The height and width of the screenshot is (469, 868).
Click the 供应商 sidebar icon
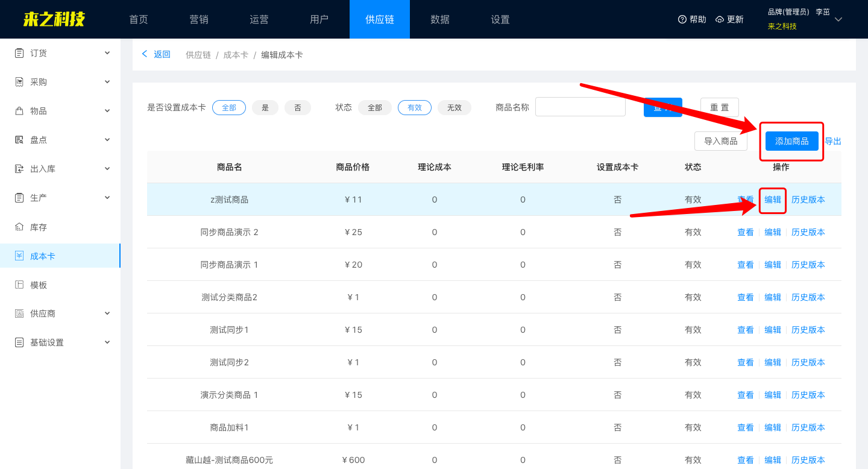(x=19, y=313)
